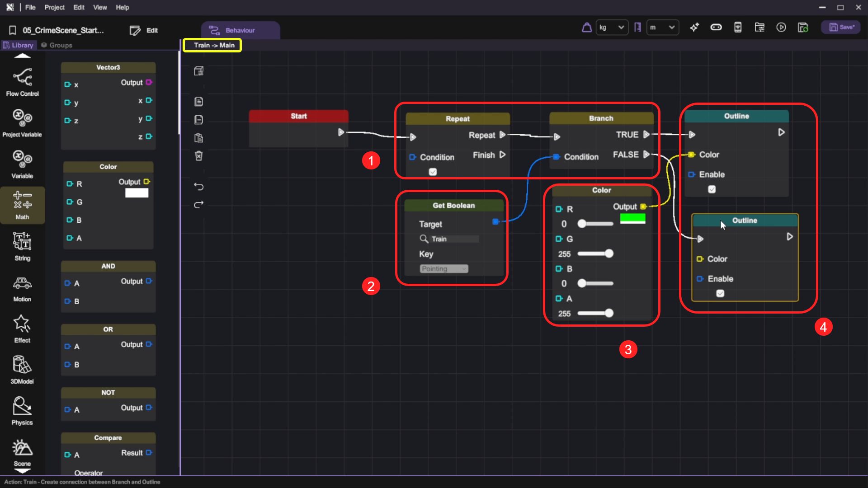Open the String library category
This screenshot has width=868, height=488.
pos(22,246)
